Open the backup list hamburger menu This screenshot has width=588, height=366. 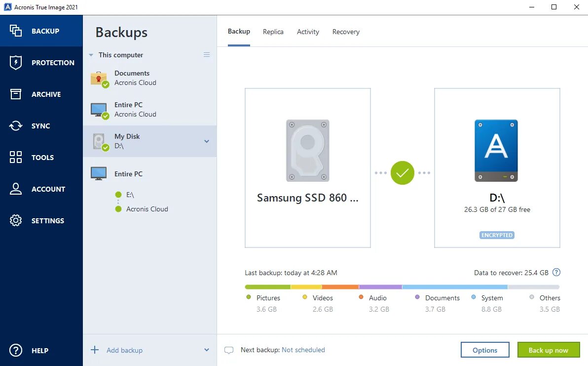207,55
